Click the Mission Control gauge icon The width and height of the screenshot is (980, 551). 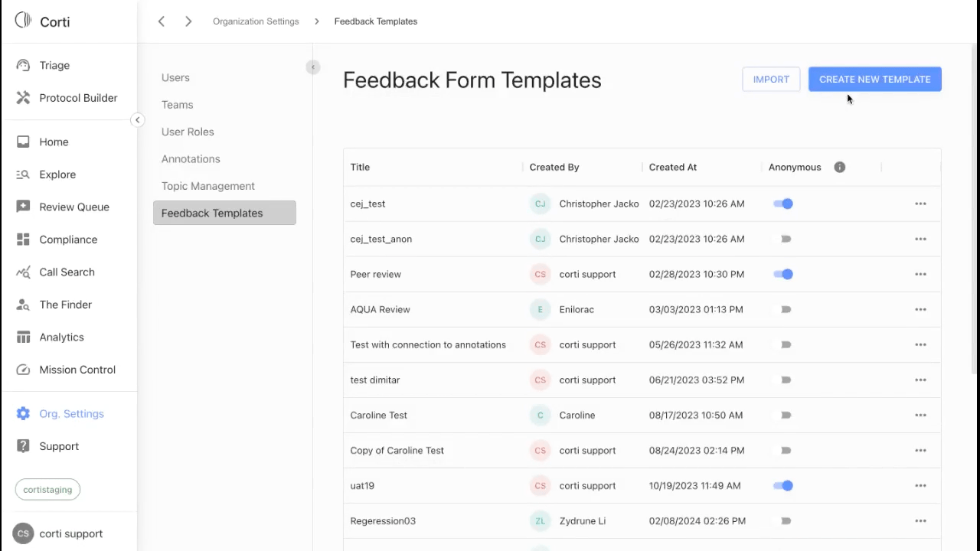[x=23, y=370]
